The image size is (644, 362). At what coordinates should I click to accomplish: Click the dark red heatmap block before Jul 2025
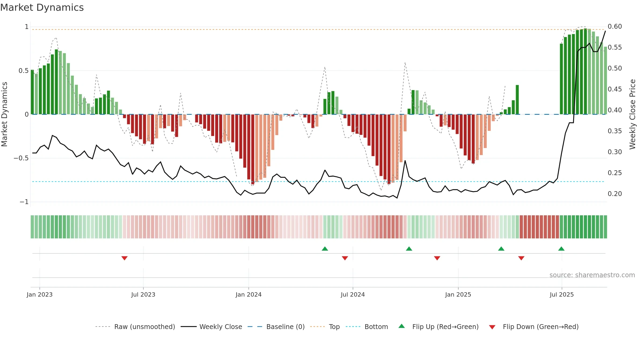(x=539, y=227)
